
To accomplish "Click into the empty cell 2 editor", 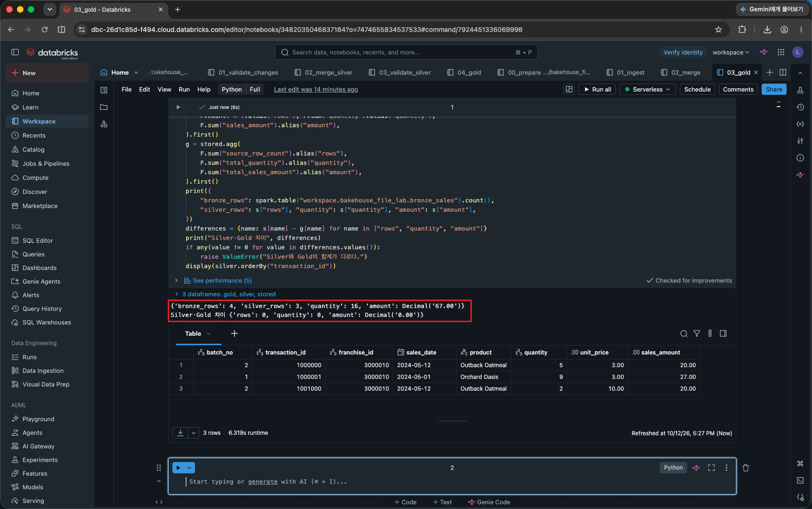I will (x=451, y=482).
